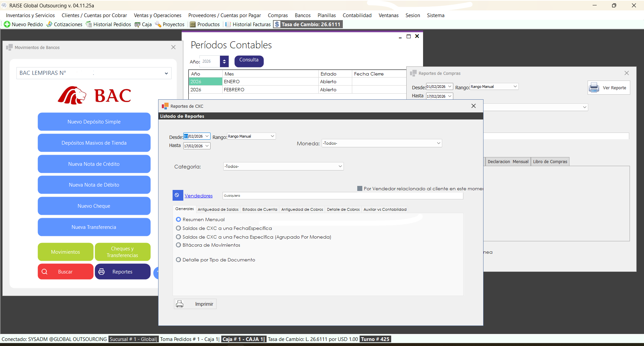Switch to Estados de Cuenta tab

click(x=260, y=209)
